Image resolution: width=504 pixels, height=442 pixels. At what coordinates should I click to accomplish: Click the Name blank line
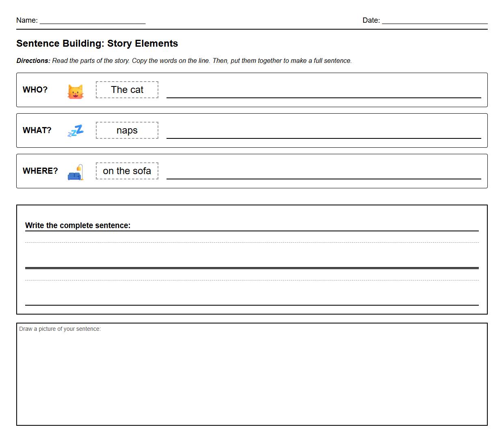[92, 22]
